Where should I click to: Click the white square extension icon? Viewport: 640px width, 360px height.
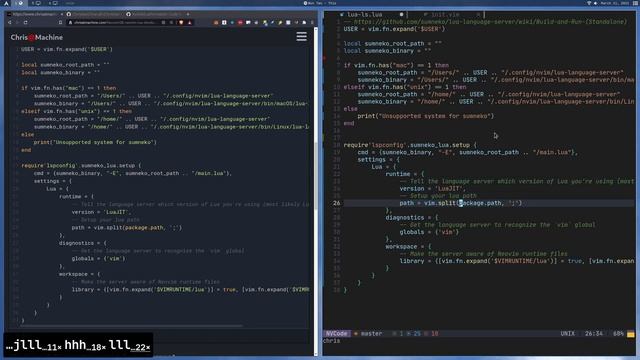[x=224, y=22]
